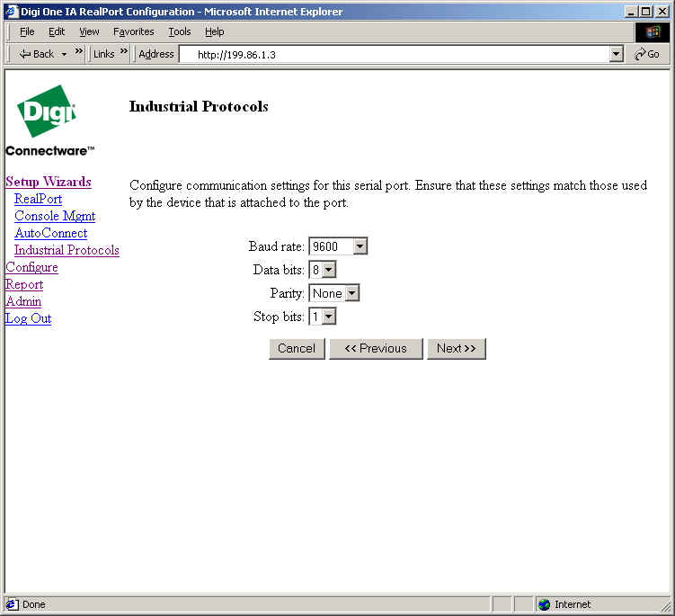The width and height of the screenshot is (675, 616).
Task: Click the Digi logo image
Action: [46, 112]
